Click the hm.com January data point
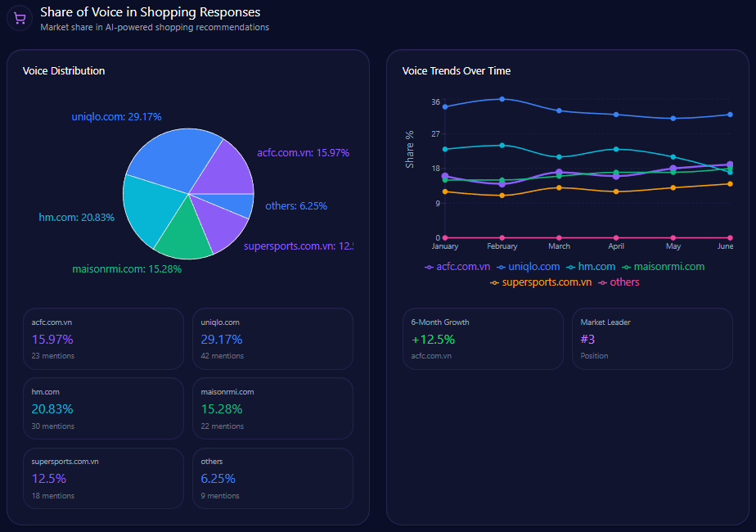 tap(445, 149)
